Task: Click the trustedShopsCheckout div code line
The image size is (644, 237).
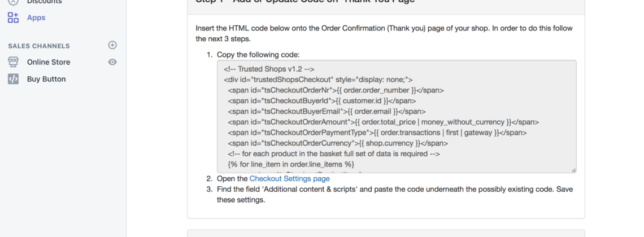Action: point(318,80)
